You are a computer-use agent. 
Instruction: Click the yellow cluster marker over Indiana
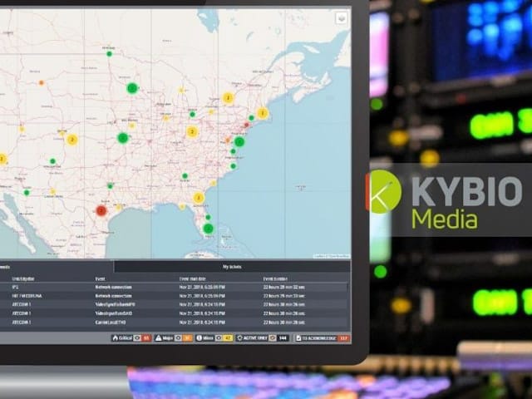[192, 131]
